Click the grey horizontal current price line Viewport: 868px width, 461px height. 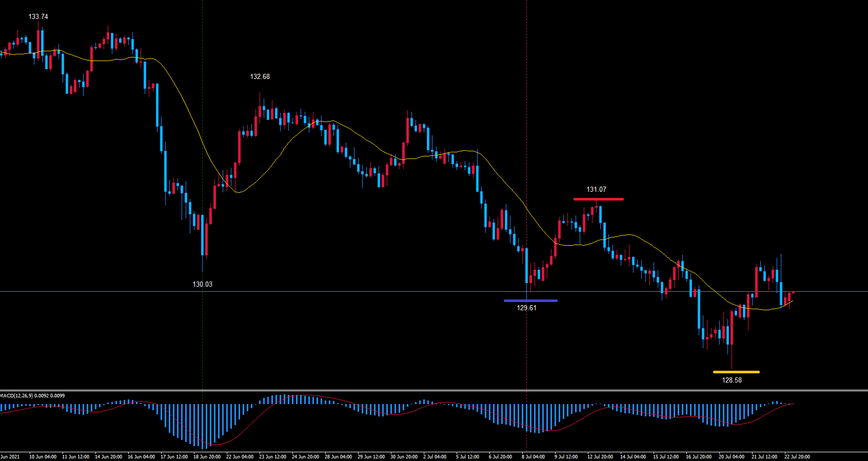point(359,291)
